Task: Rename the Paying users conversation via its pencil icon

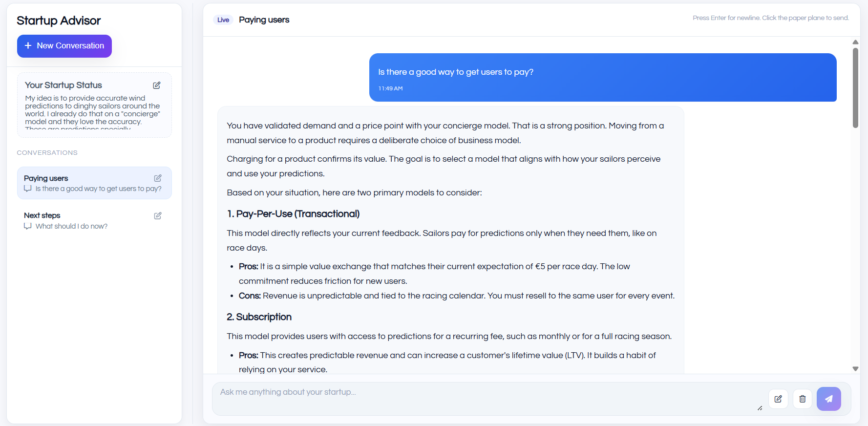Action: point(157,178)
